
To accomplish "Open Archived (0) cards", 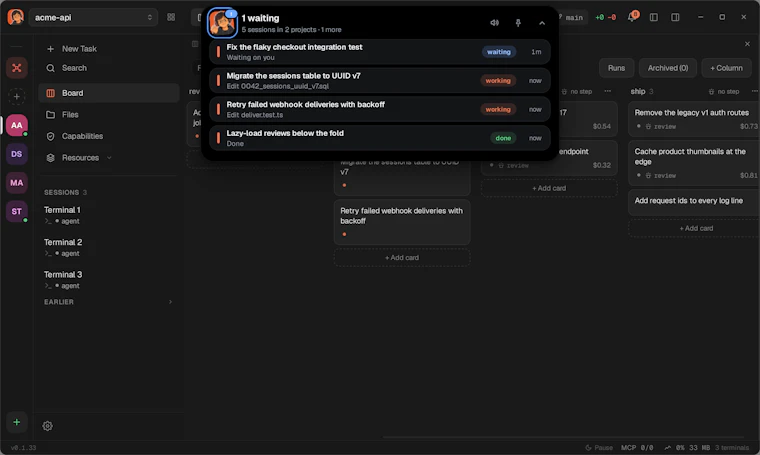I will [x=667, y=68].
